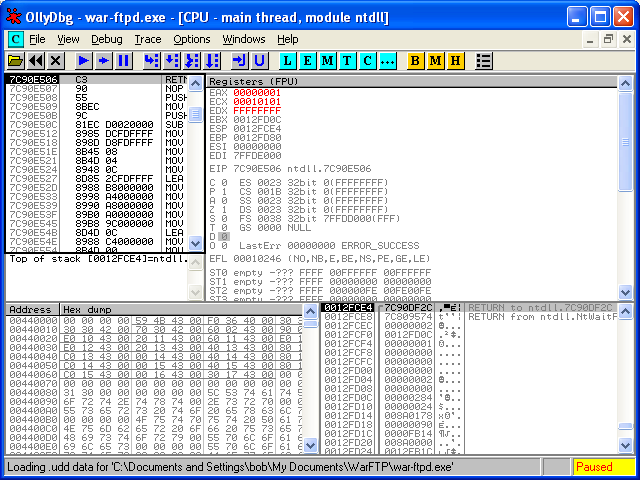Toggle the S flag value 0
Screen dimensions: 640x480
(x=224, y=219)
